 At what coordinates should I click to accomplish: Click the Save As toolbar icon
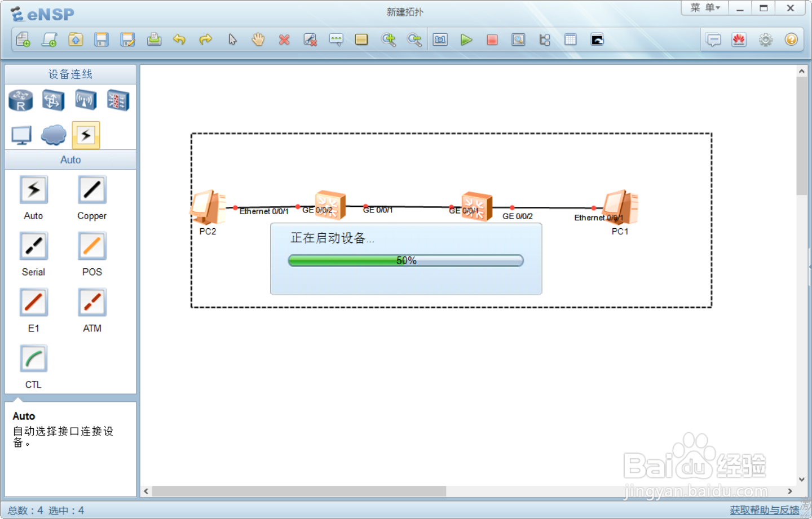pyautogui.click(x=127, y=39)
